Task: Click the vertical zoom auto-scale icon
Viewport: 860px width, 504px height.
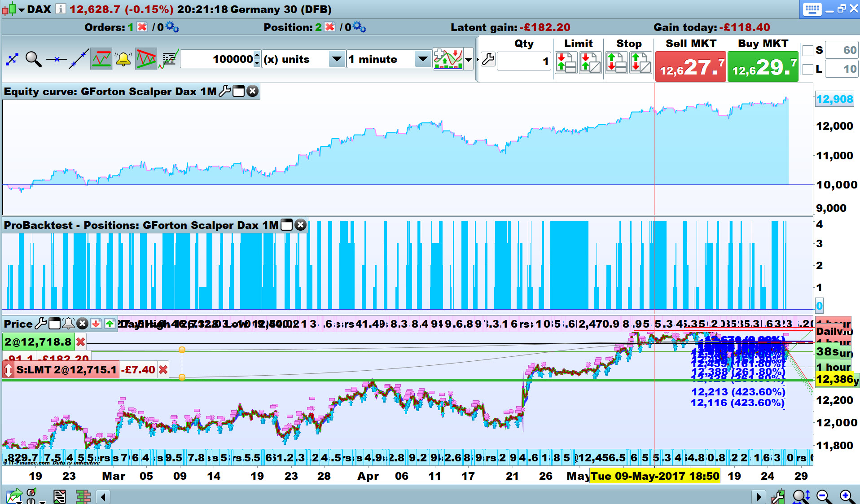Action: click(801, 496)
